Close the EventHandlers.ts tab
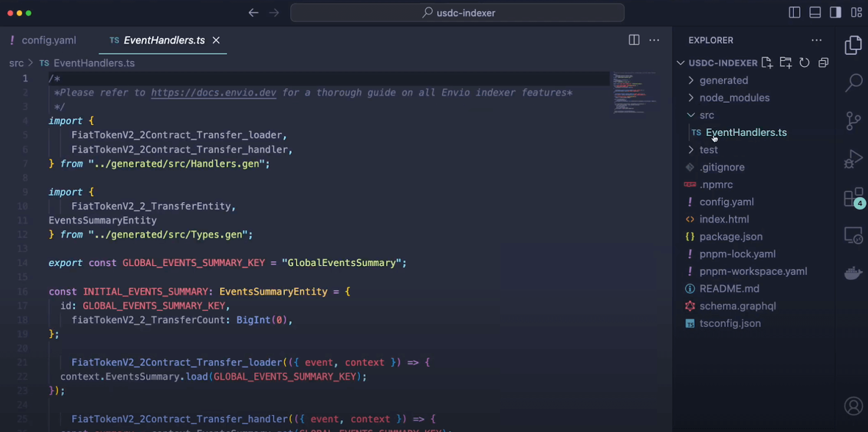This screenshot has height=432, width=868. 216,40
